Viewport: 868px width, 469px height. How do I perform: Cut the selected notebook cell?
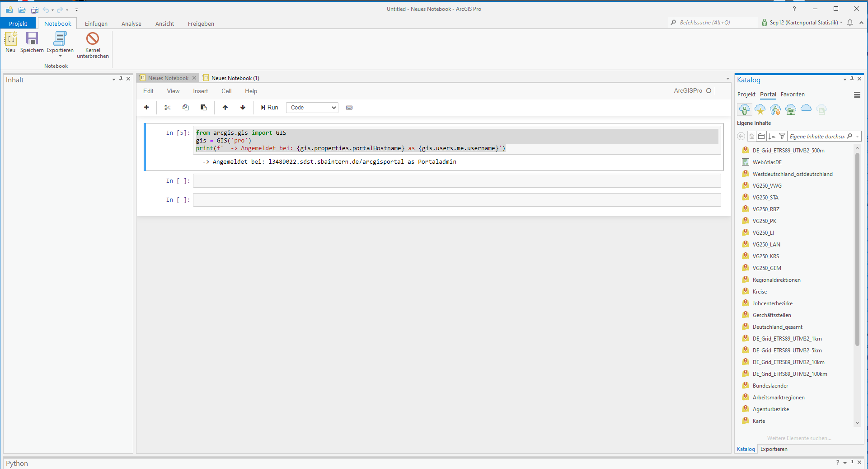[x=168, y=108]
